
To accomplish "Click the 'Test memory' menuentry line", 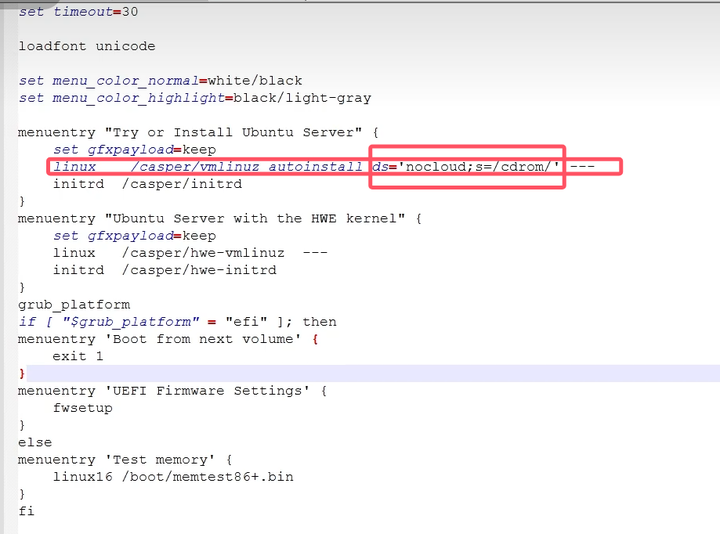I will click(x=125, y=460).
